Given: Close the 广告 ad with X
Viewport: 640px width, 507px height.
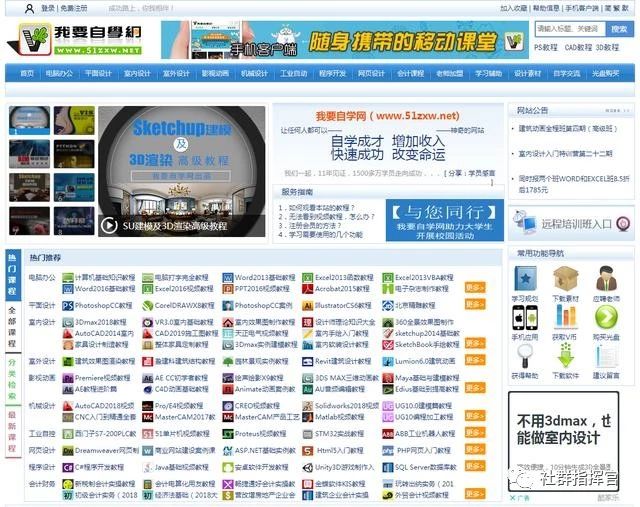Looking at the screenshot, I should 512,498.
